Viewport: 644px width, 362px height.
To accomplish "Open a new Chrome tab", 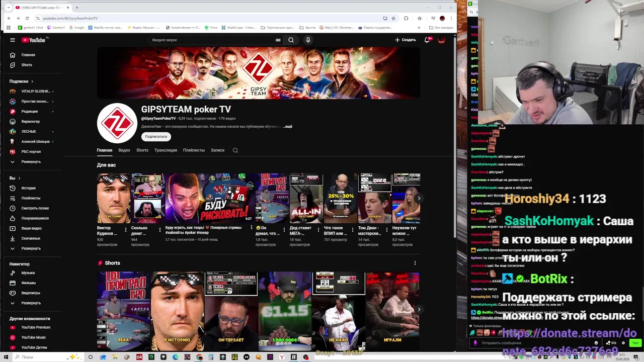I will click(x=76, y=8).
